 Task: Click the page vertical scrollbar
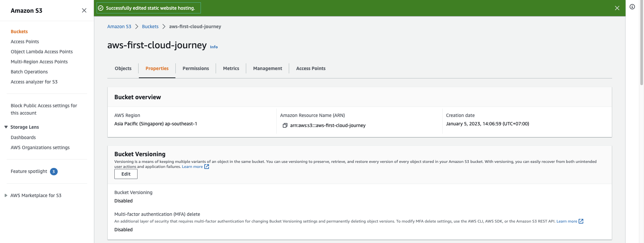[641, 43]
